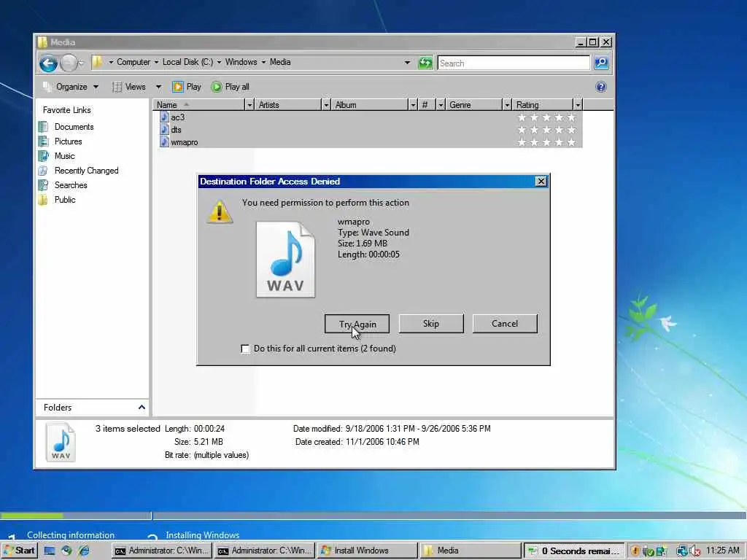Check 'Do this for all current items'
Image resolution: width=747 pixels, height=560 pixels.
pyautogui.click(x=245, y=349)
